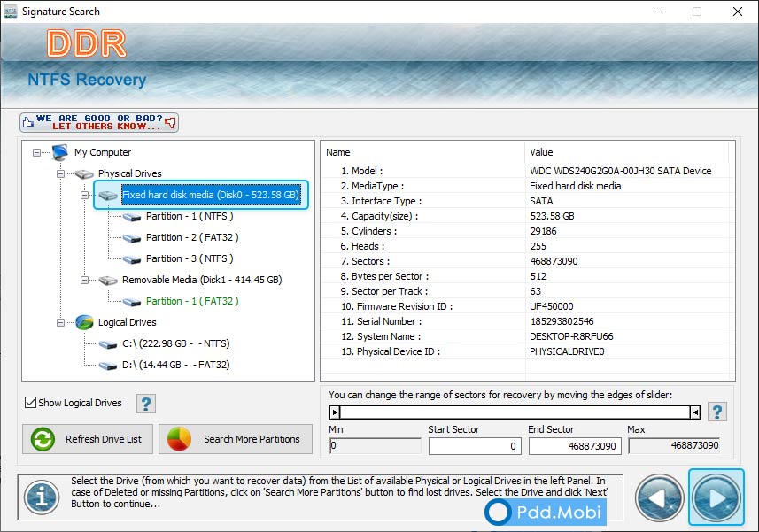Viewport: 759px width, 532px height.
Task: Select Partition - 1 (NTFS) under Disk0
Action: (190, 216)
